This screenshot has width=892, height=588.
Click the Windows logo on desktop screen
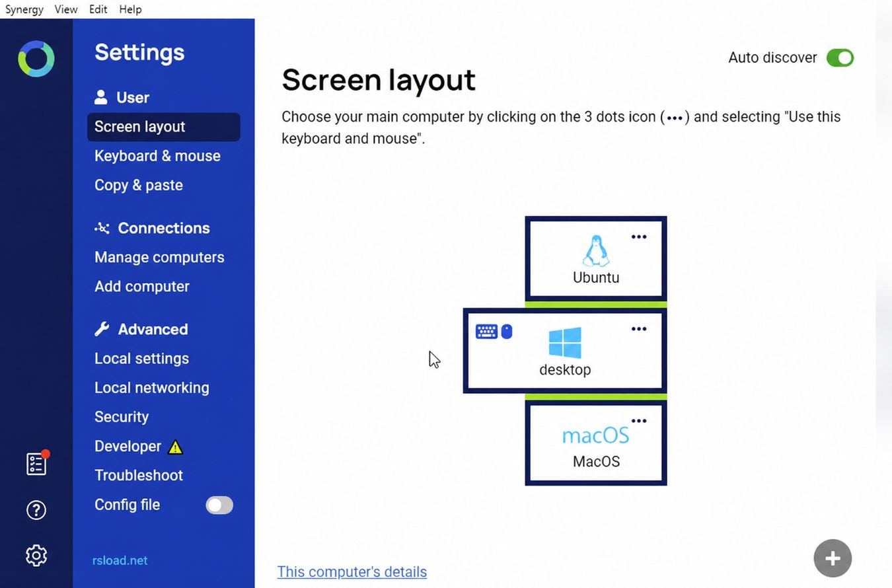point(565,343)
